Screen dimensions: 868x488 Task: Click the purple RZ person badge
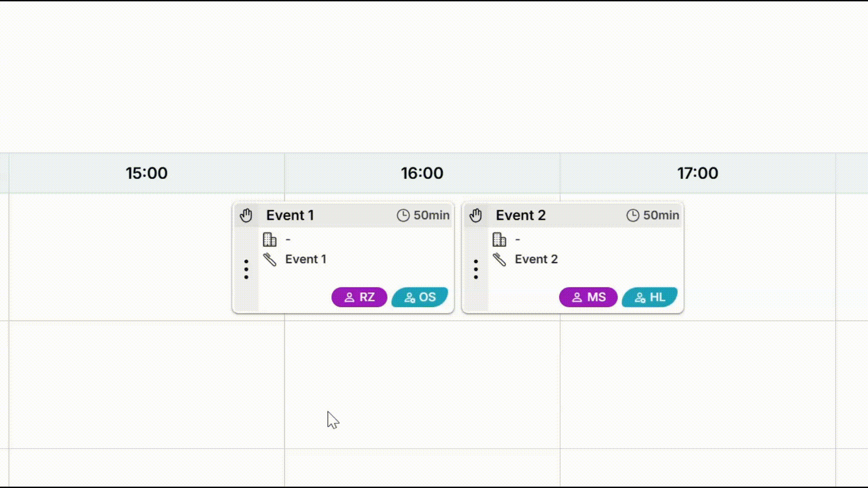pyautogui.click(x=359, y=297)
